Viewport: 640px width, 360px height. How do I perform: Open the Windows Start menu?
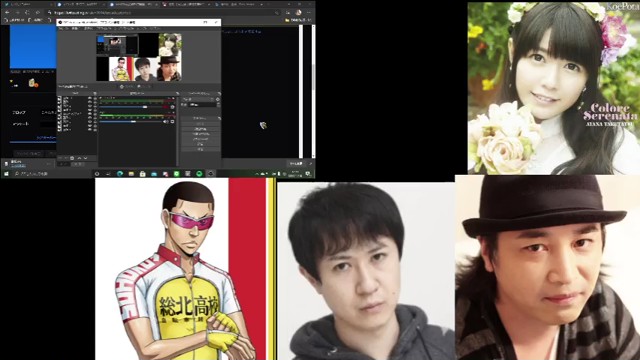tap(6, 174)
